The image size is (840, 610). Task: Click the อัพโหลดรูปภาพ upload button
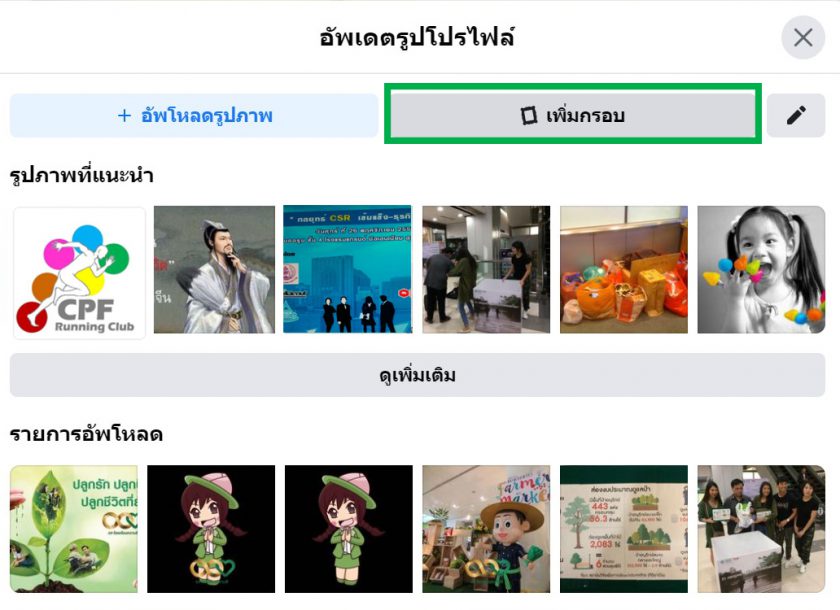click(194, 116)
